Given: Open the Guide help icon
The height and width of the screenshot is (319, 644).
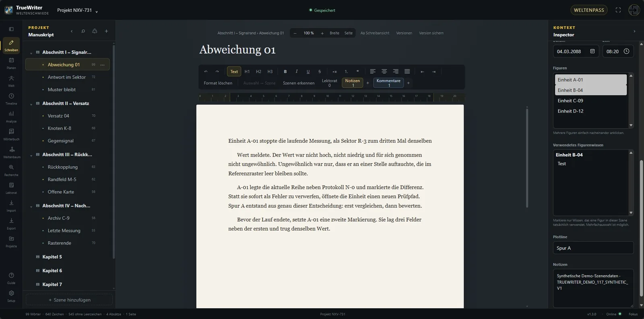Looking at the screenshot, I should [x=11, y=278].
